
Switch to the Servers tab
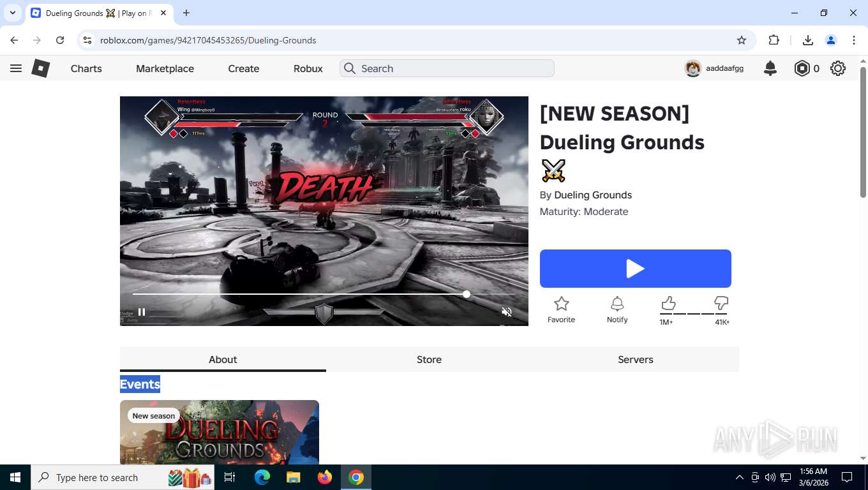tap(636, 359)
